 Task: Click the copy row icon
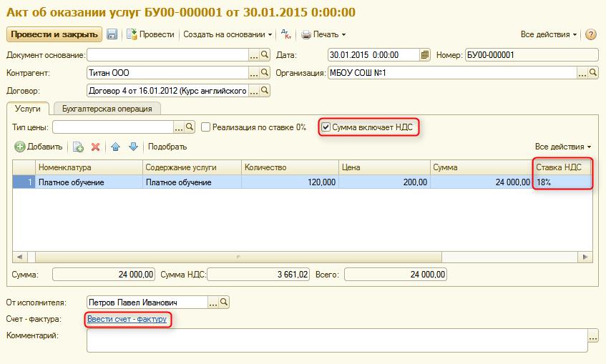tap(78, 147)
